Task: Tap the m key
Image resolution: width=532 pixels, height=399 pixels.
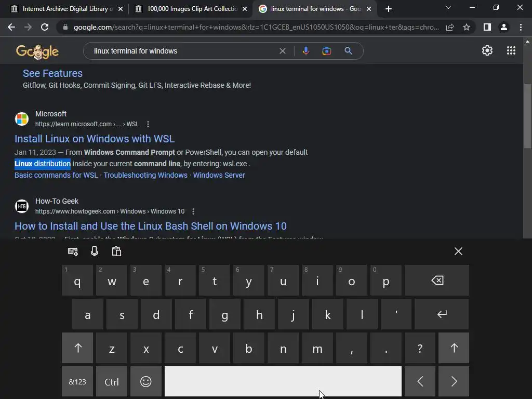Action: pyautogui.click(x=317, y=348)
